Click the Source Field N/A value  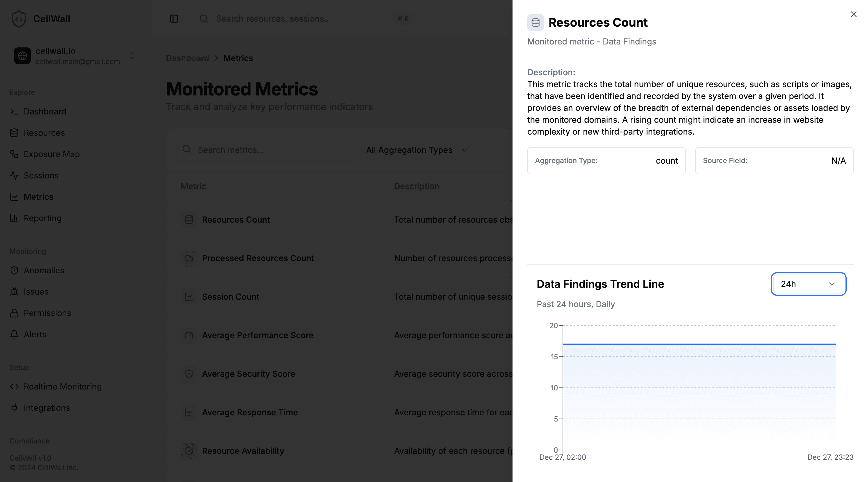click(x=838, y=161)
